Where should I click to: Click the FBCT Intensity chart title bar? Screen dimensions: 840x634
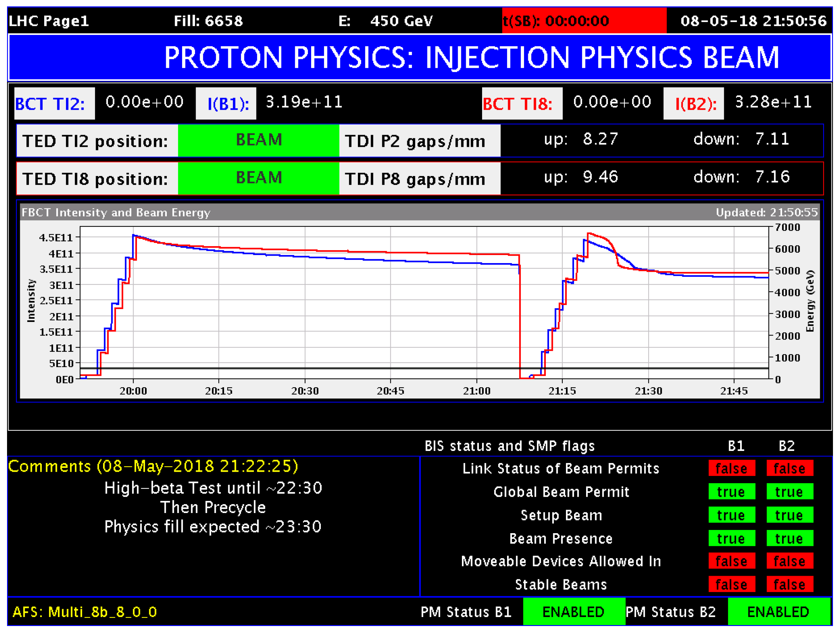tap(419, 212)
